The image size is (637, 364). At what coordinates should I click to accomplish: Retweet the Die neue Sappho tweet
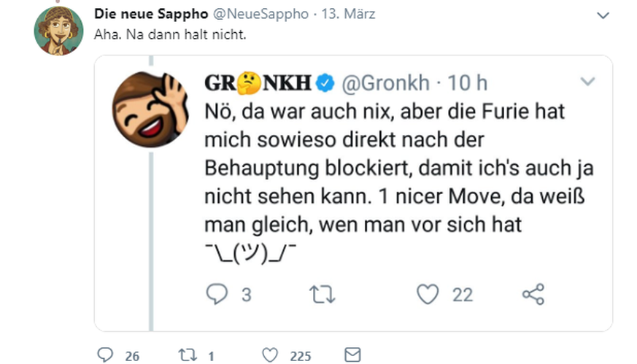tap(188, 355)
